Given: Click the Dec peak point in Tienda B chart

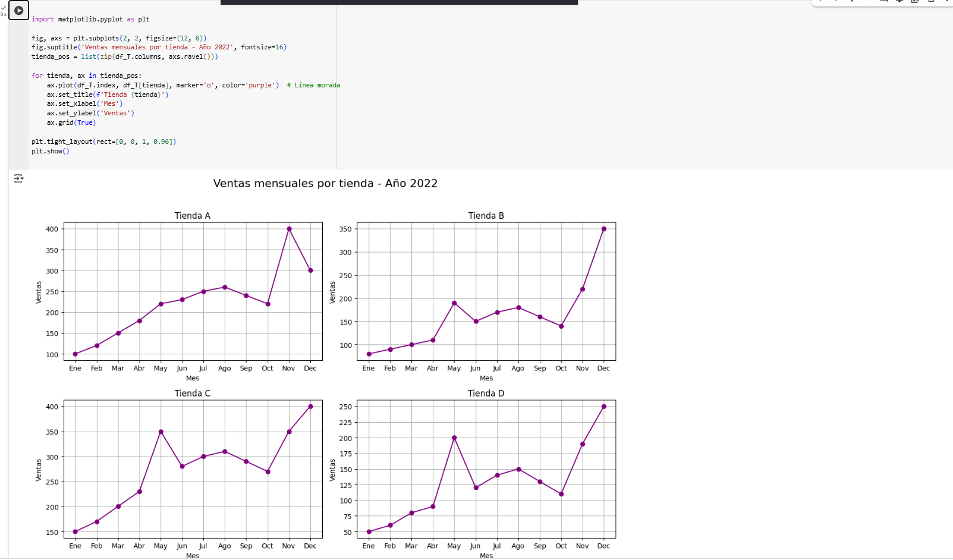Looking at the screenshot, I should (x=604, y=229).
